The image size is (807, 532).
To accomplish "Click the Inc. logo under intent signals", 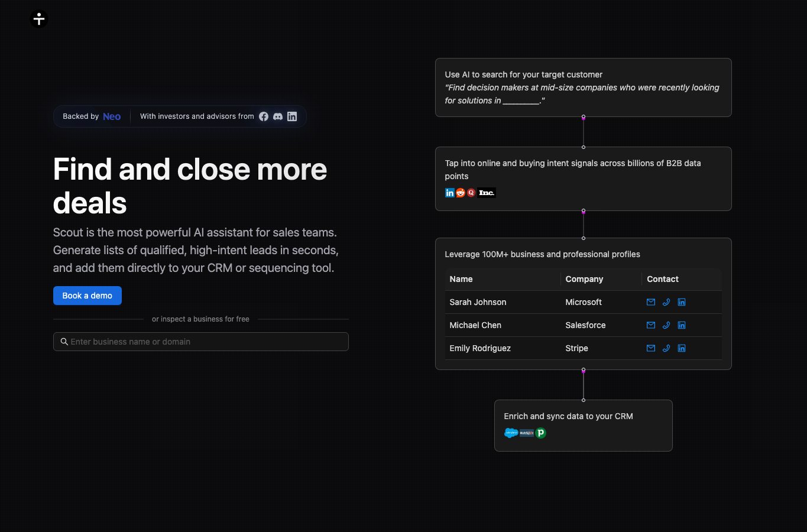I will [x=487, y=193].
